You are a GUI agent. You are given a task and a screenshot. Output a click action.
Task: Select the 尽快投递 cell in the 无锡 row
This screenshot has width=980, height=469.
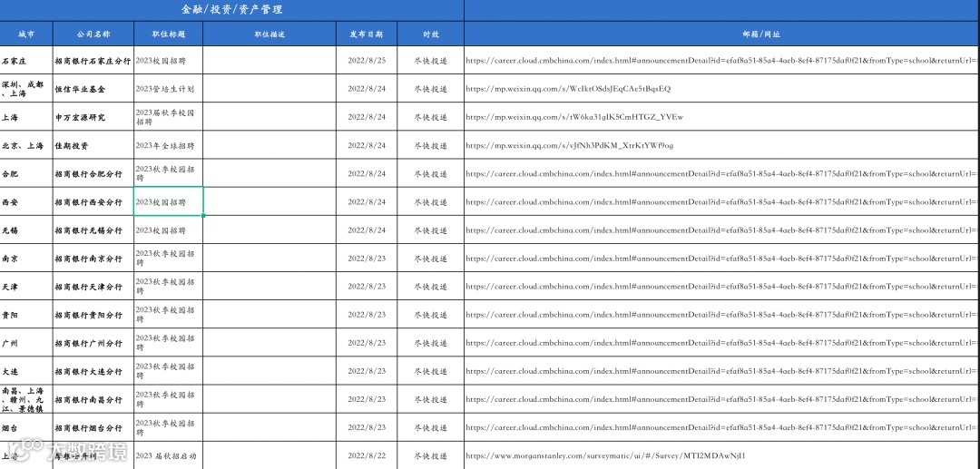431,230
